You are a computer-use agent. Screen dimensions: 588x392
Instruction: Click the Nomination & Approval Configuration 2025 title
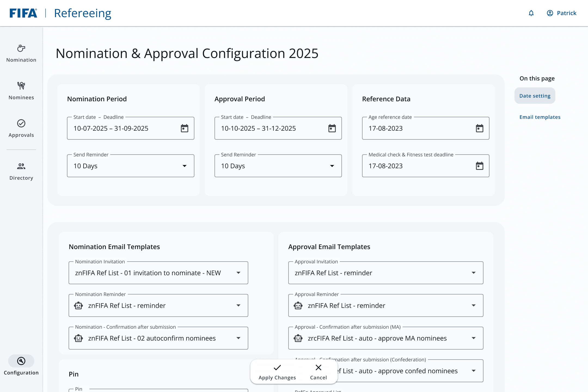point(187,53)
